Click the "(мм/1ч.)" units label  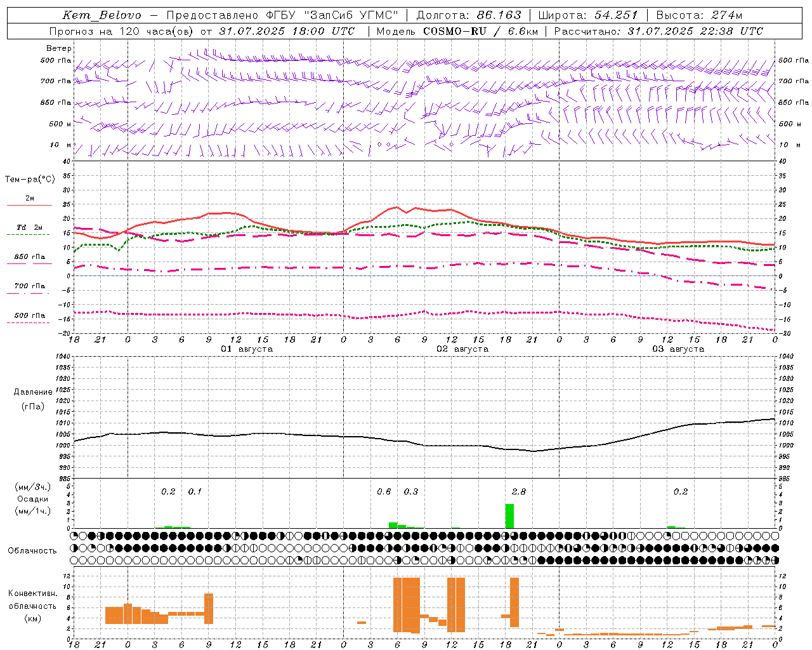tap(33, 511)
